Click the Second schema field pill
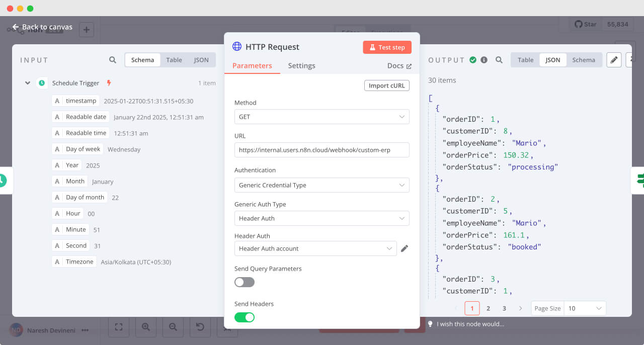Image resolution: width=644 pixels, height=345 pixels. (71, 246)
